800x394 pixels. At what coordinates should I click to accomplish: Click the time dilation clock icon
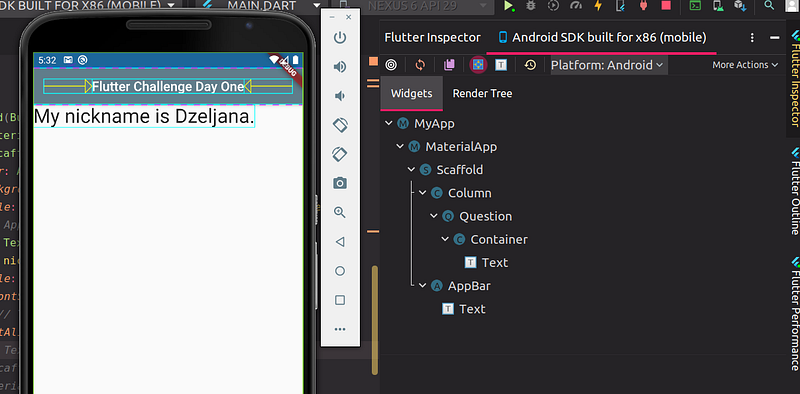point(531,65)
